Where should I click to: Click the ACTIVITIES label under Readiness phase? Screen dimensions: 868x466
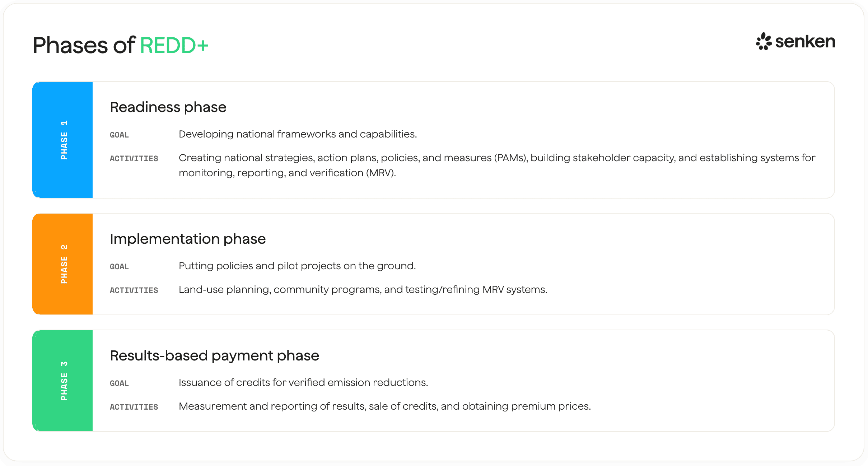pos(134,158)
